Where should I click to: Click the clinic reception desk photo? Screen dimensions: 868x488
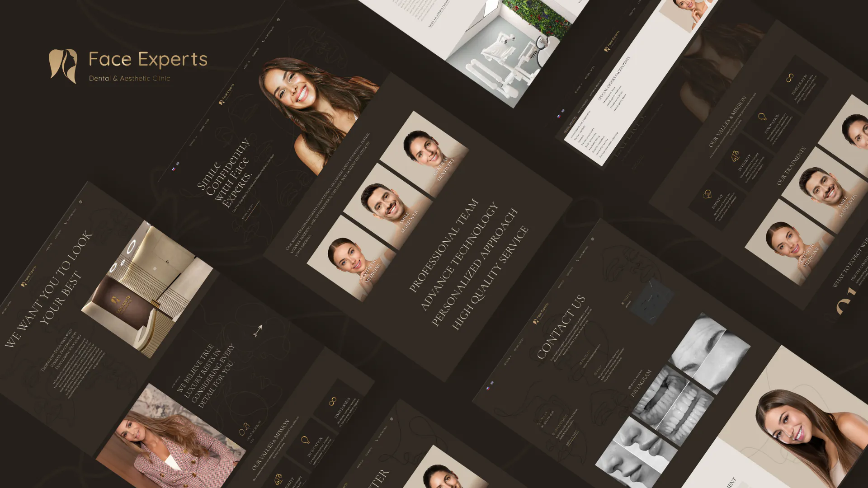click(147, 289)
